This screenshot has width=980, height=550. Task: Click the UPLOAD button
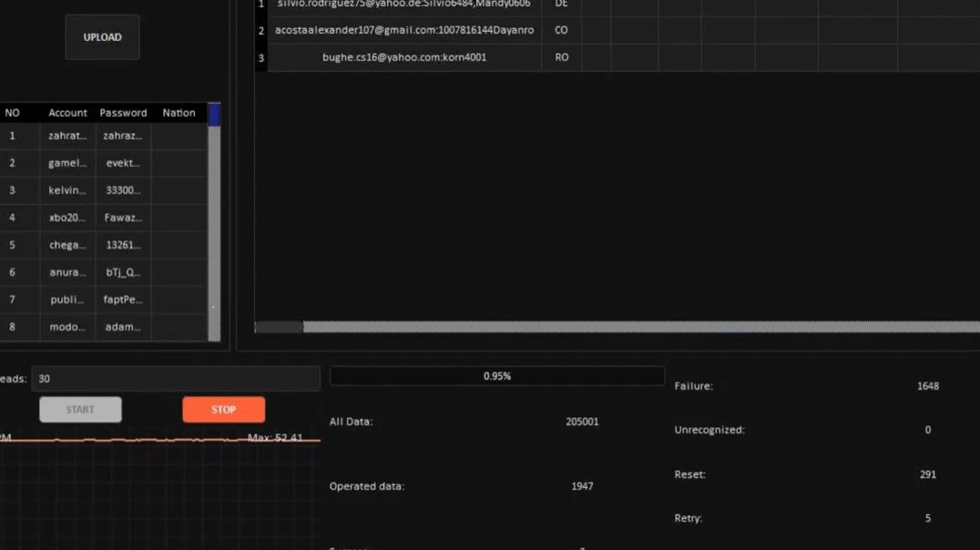102,36
